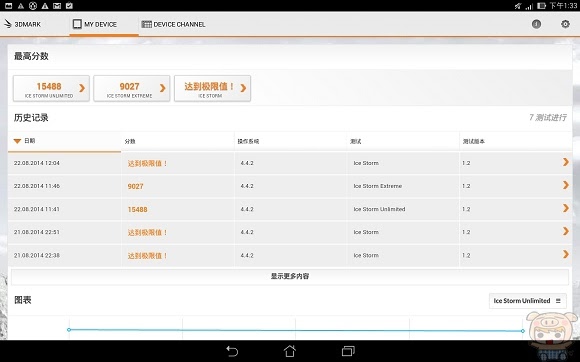Expand the 22.08.2014 12:04 row arrow

(566, 162)
